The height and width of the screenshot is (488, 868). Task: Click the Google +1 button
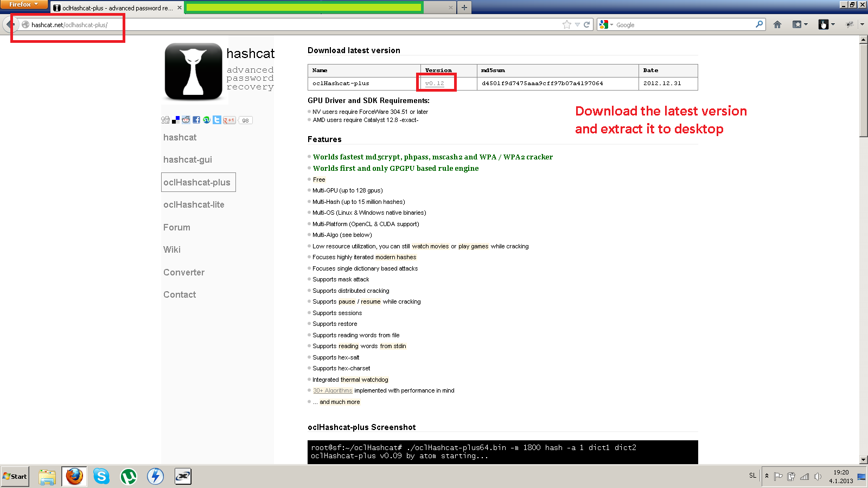(229, 120)
